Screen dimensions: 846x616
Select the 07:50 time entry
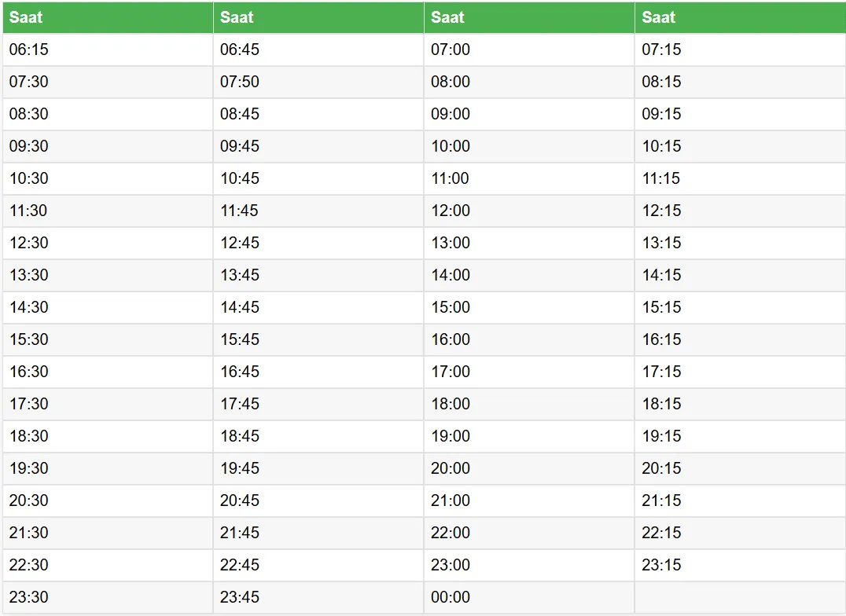(x=240, y=82)
